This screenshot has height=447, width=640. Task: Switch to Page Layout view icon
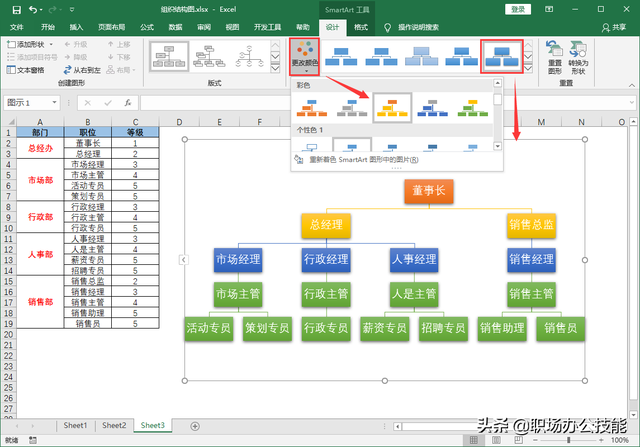tap(496, 440)
